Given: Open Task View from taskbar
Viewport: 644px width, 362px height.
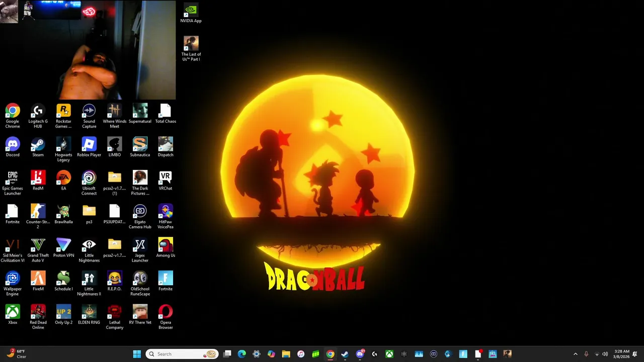Looking at the screenshot, I should pos(227,354).
